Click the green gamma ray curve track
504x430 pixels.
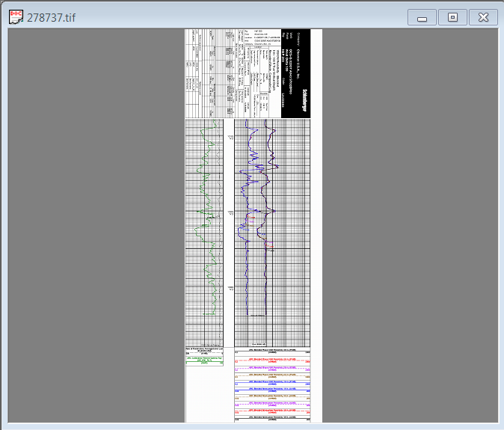204,233
